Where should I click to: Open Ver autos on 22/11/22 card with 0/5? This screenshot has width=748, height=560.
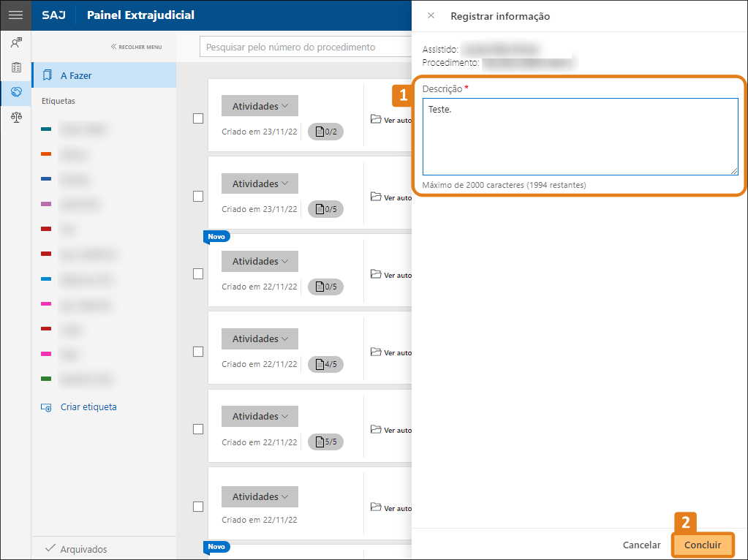click(390, 275)
